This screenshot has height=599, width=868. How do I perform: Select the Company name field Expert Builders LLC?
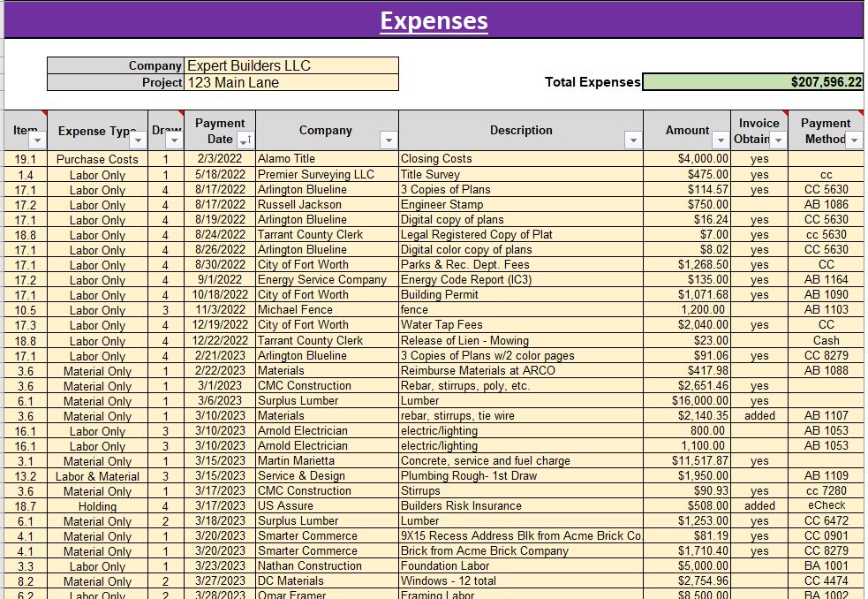(x=291, y=65)
